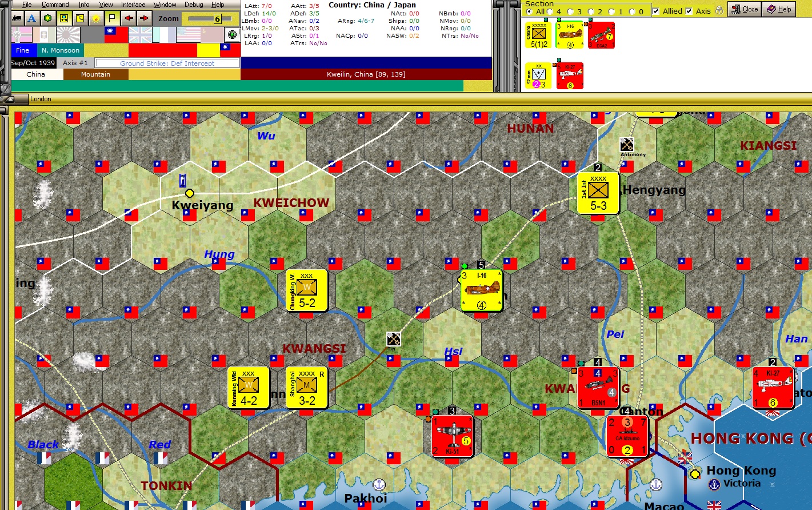The height and width of the screenshot is (510, 812).
Task: Click the CA Idzumo naval unit near Canton
Action: pyautogui.click(x=627, y=436)
